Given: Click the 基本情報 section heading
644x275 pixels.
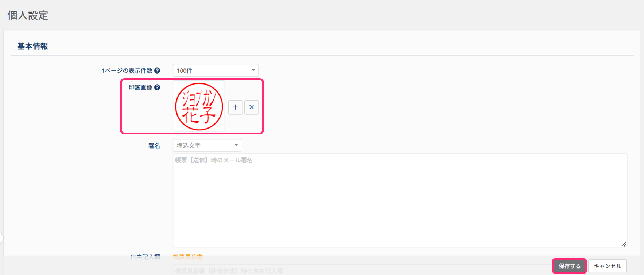Looking at the screenshot, I should pyautogui.click(x=32, y=46).
